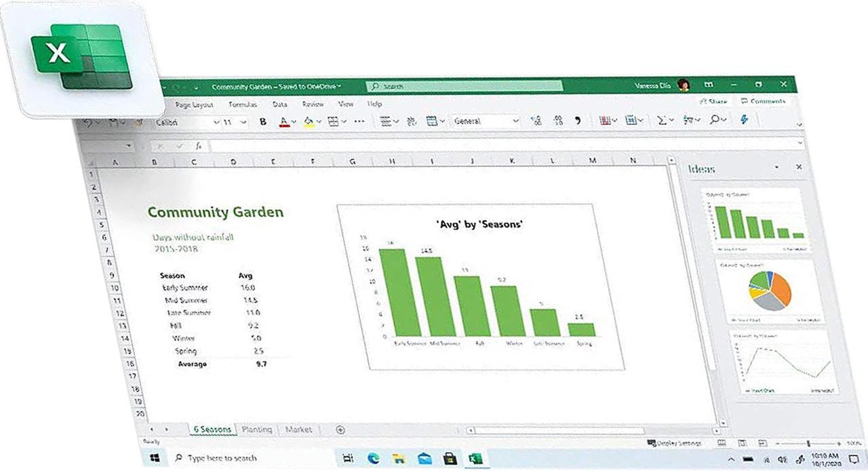Open the Page Layout tab

[x=194, y=105]
